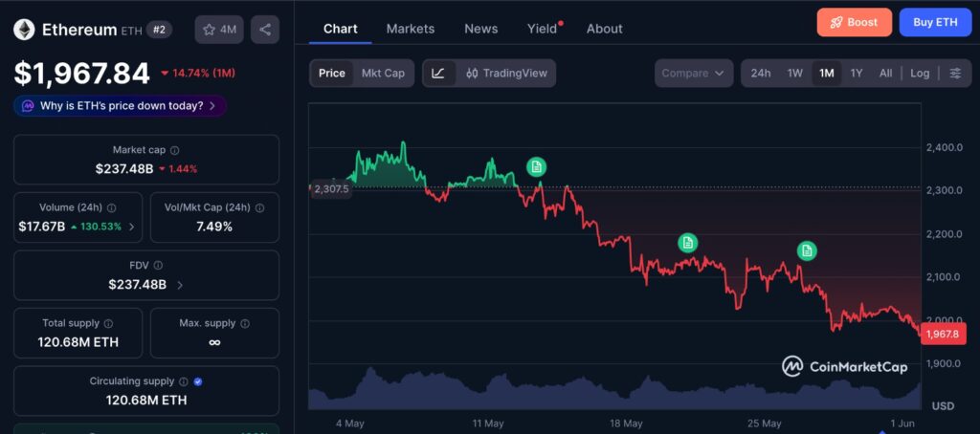Switch to the About tab
Image resolution: width=980 pixels, height=434 pixels.
pyautogui.click(x=605, y=29)
